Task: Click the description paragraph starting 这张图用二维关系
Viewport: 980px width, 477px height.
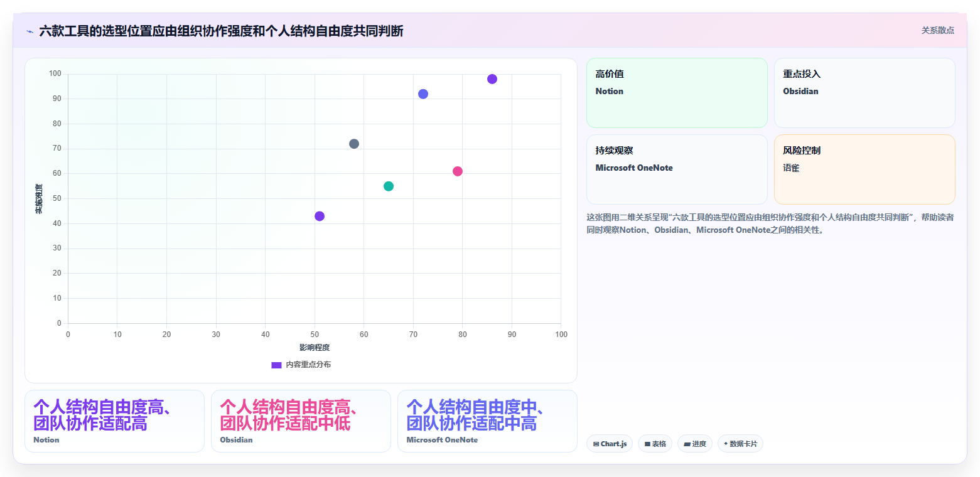Action: click(x=770, y=223)
